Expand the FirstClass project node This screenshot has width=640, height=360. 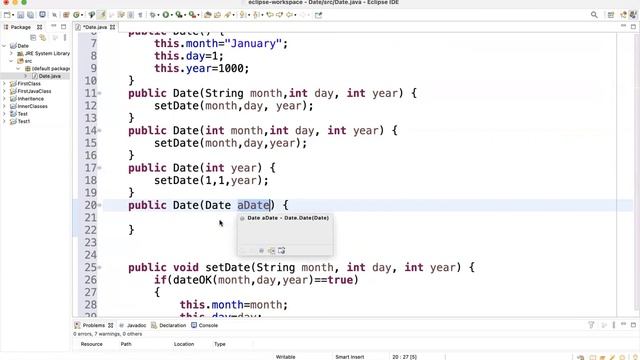4,83
